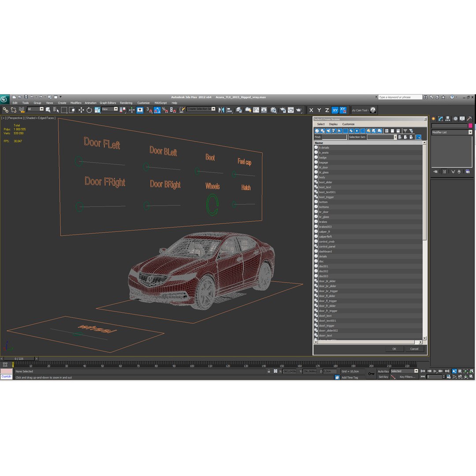Activate Select and Rotate tool

click(x=89, y=110)
